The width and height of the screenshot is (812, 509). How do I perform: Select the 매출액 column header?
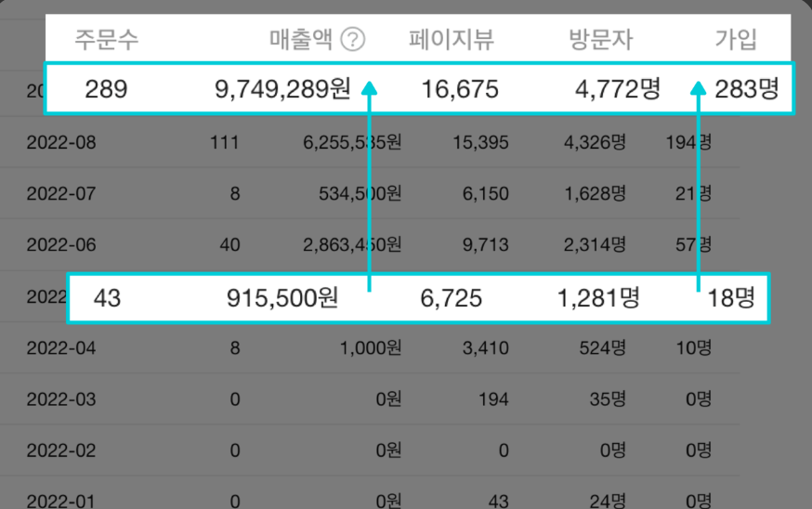[x=301, y=39]
